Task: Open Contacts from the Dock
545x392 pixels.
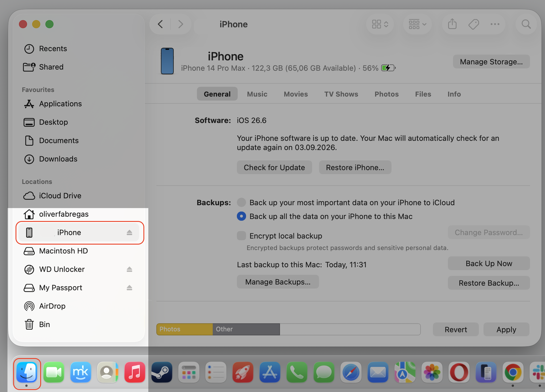Action: [108, 372]
